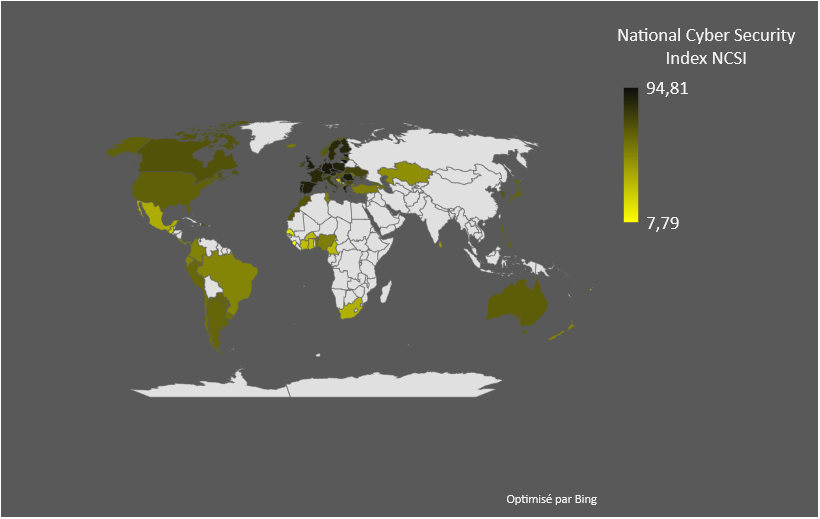Select Mexico on the map

(155, 218)
